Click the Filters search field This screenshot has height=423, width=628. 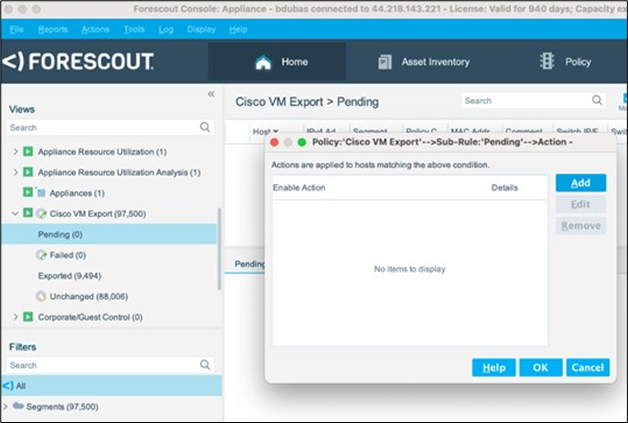tap(111, 365)
